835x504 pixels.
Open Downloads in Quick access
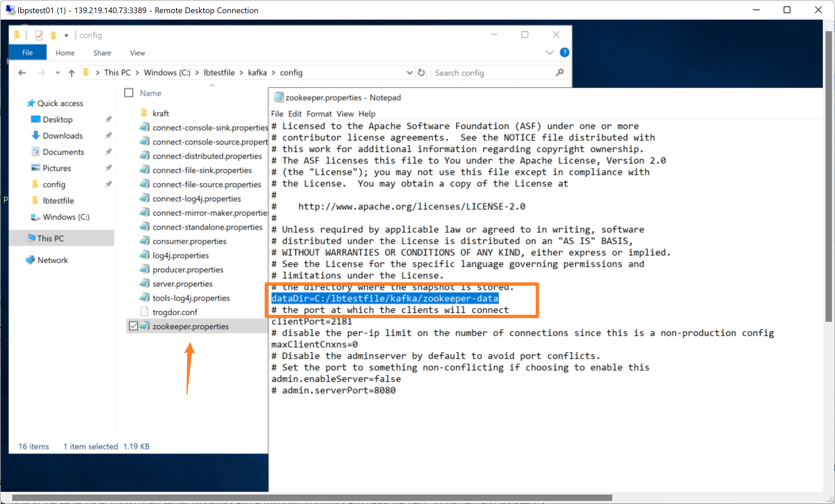pyautogui.click(x=63, y=136)
